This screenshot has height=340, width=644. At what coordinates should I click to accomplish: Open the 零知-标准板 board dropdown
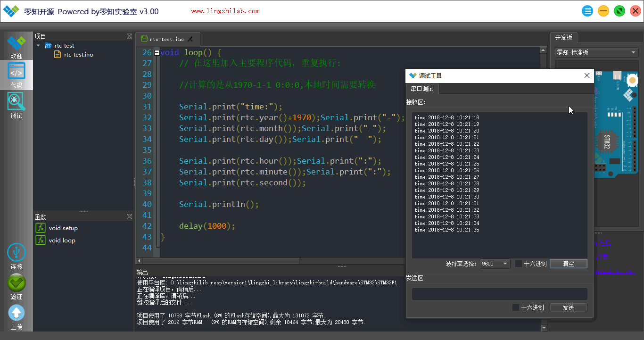tap(596, 52)
